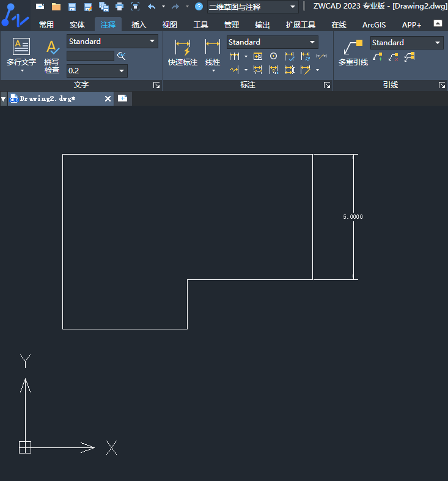Open the redo history dropdown arrow

187,7
